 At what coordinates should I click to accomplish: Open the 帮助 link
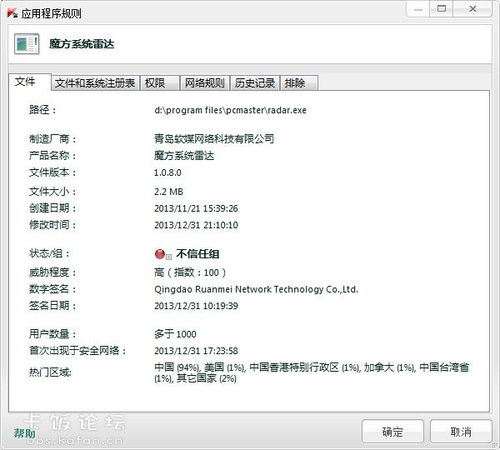(24, 433)
